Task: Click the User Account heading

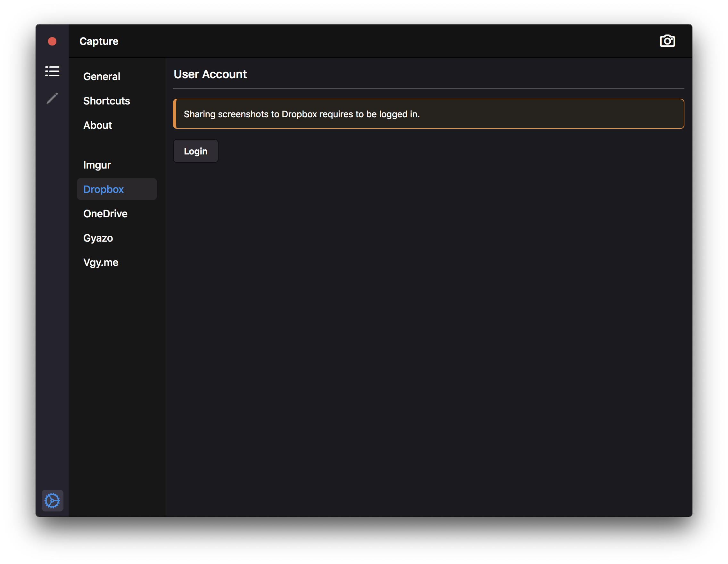Action: pos(210,74)
